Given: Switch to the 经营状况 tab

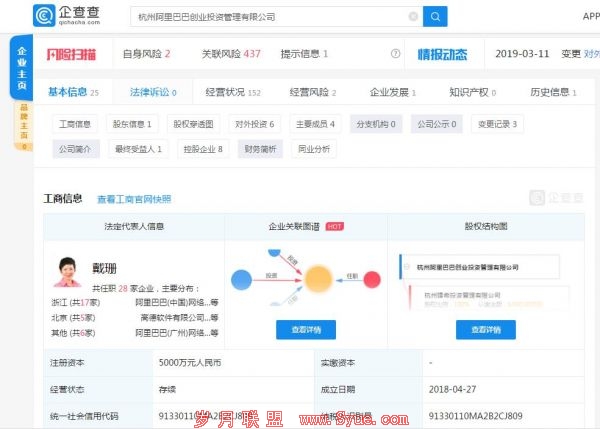Looking at the screenshot, I should coord(233,92).
